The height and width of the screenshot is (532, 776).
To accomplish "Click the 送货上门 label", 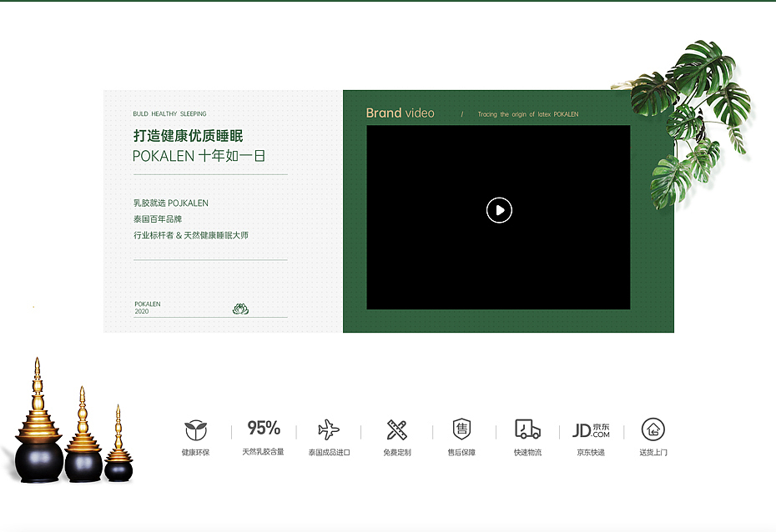I will coord(653,453).
